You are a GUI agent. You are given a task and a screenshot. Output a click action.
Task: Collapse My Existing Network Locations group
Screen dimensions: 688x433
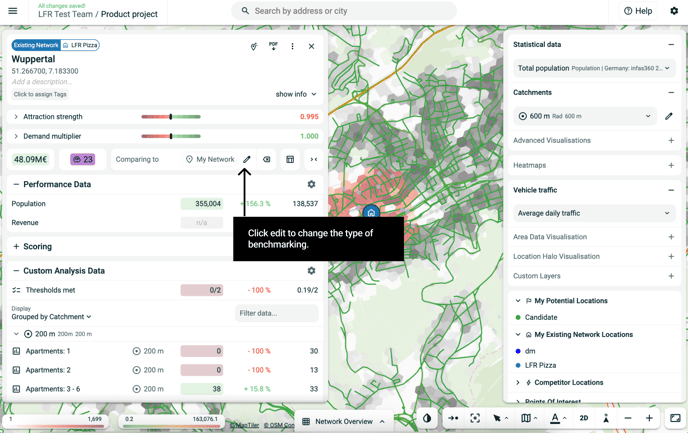(518, 335)
